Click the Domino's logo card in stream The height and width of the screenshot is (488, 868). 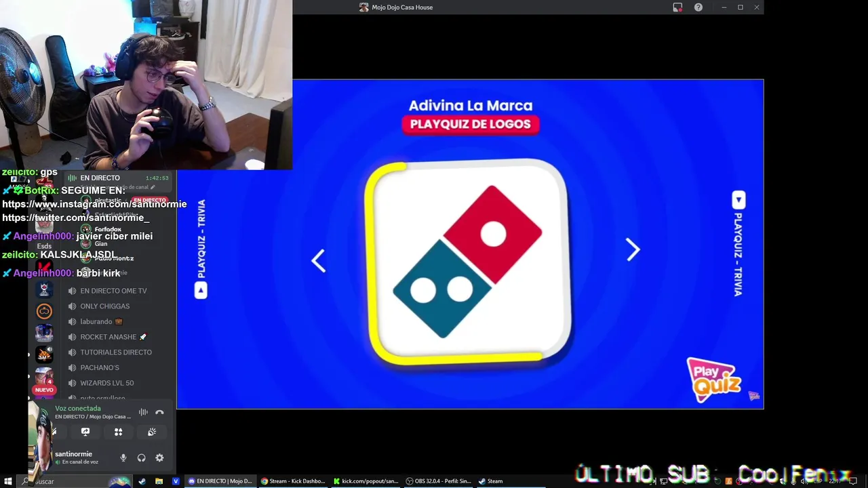click(x=468, y=263)
